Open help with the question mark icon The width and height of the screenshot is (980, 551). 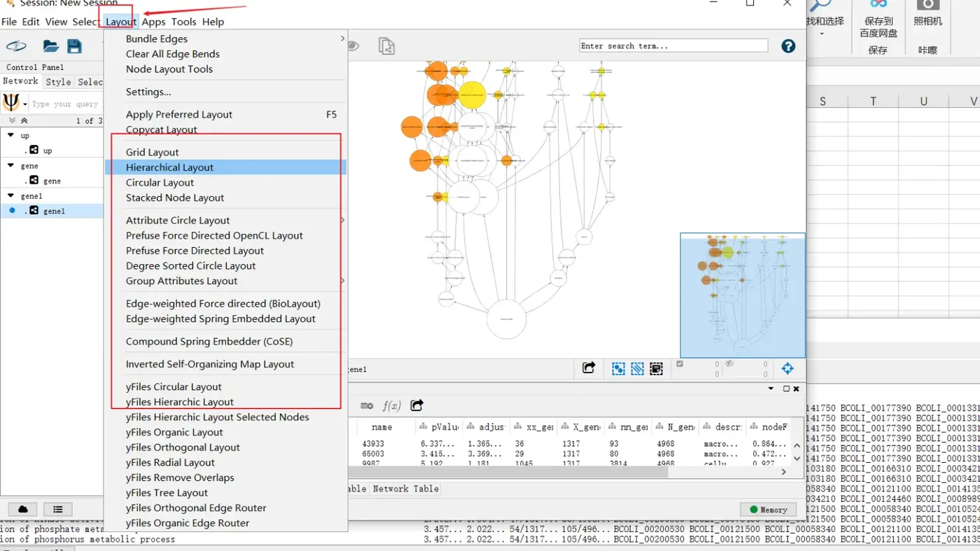tap(788, 46)
